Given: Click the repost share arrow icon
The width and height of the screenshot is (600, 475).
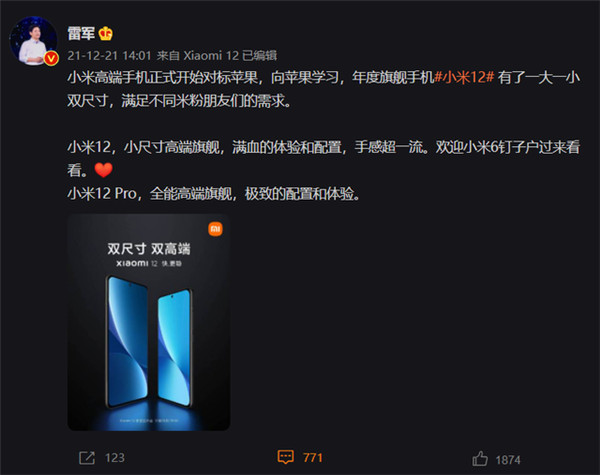Looking at the screenshot, I should click(87, 457).
